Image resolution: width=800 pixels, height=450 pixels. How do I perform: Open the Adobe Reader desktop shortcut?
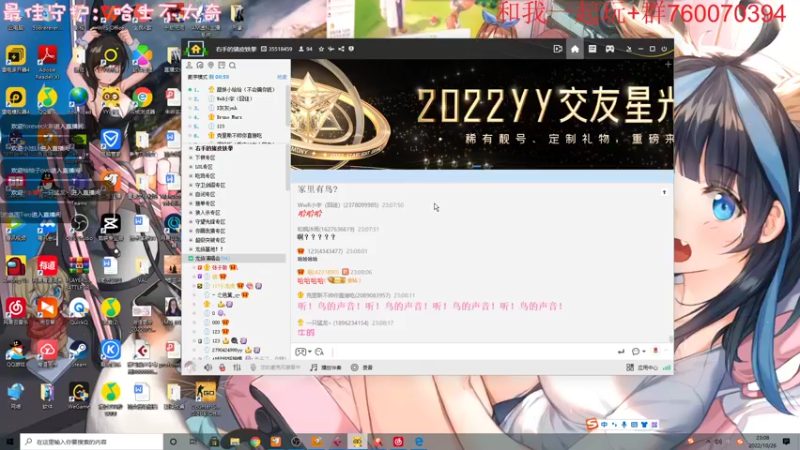[x=47, y=62]
